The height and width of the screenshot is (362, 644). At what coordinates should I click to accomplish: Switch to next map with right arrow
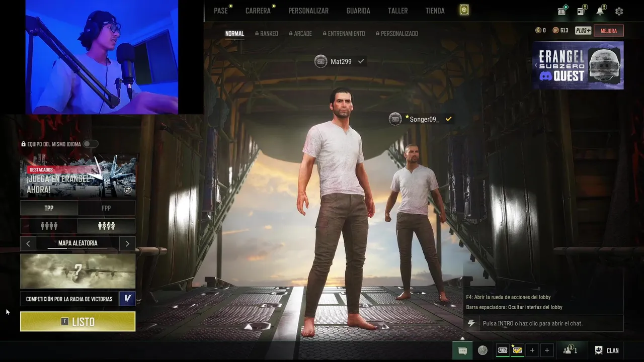pos(127,243)
